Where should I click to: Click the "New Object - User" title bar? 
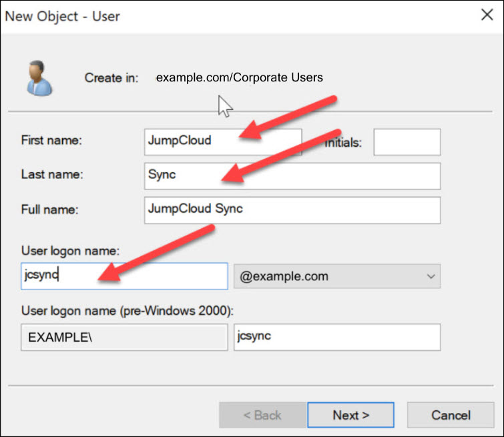200,15
